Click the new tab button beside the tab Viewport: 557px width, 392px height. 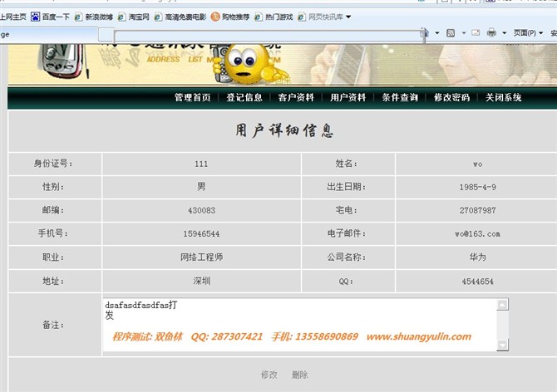[106, 35]
